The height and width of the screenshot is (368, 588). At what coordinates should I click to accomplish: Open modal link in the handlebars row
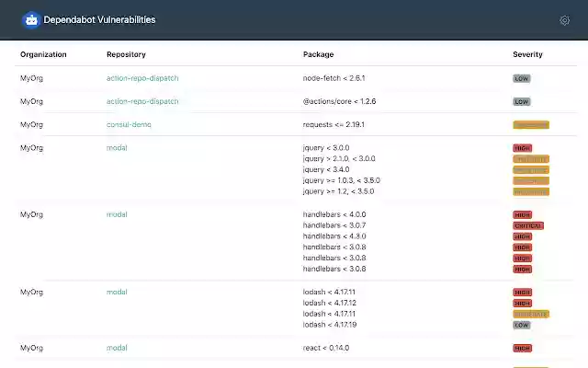click(117, 214)
